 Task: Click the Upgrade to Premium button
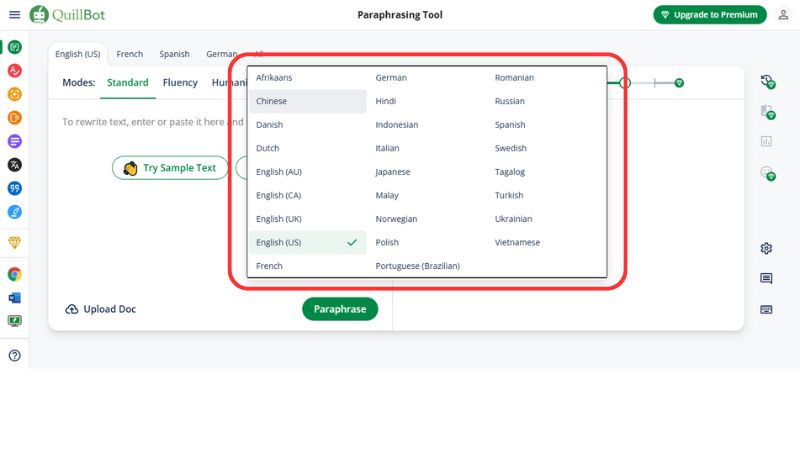click(x=710, y=15)
